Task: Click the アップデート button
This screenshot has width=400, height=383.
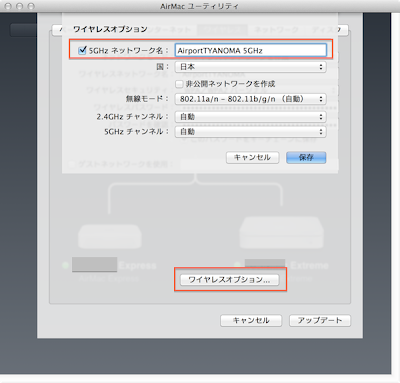Action: coord(320,320)
